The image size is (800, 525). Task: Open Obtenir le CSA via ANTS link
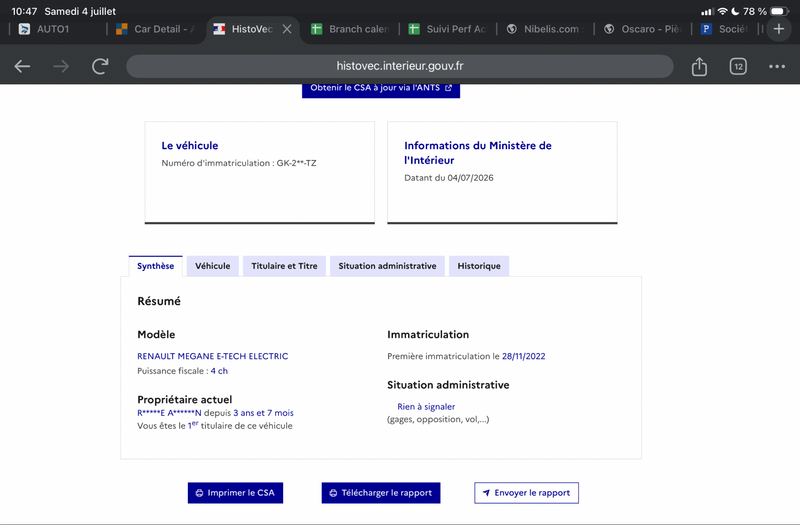pos(381,89)
